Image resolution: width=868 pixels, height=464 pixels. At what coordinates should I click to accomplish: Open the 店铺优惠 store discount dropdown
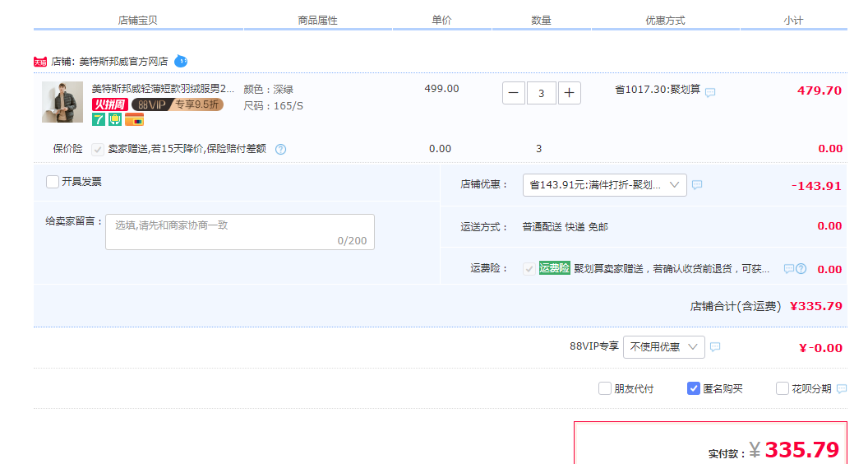604,185
